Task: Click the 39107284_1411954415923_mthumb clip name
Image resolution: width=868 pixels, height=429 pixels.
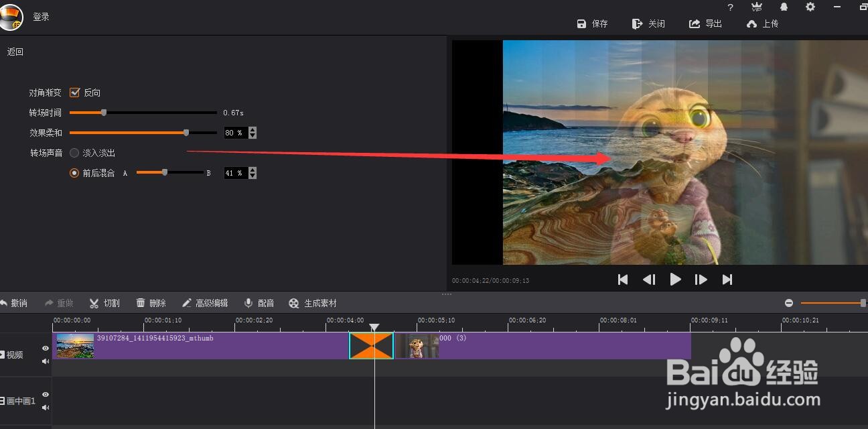Action: click(x=155, y=338)
